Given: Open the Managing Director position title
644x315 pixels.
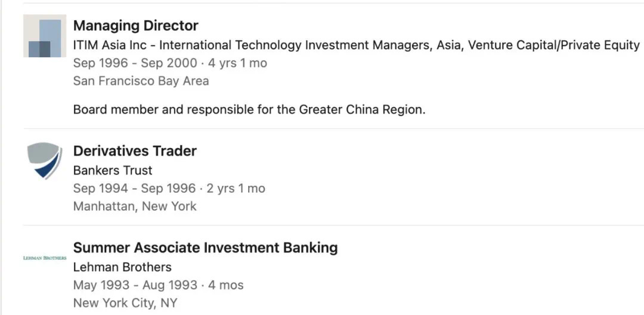Looking at the screenshot, I should pos(135,26).
